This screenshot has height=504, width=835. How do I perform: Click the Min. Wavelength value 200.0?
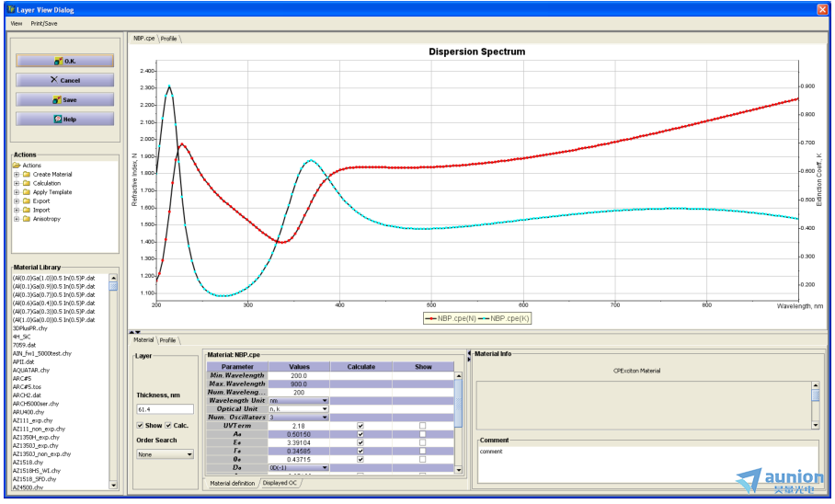pyautogui.click(x=299, y=375)
